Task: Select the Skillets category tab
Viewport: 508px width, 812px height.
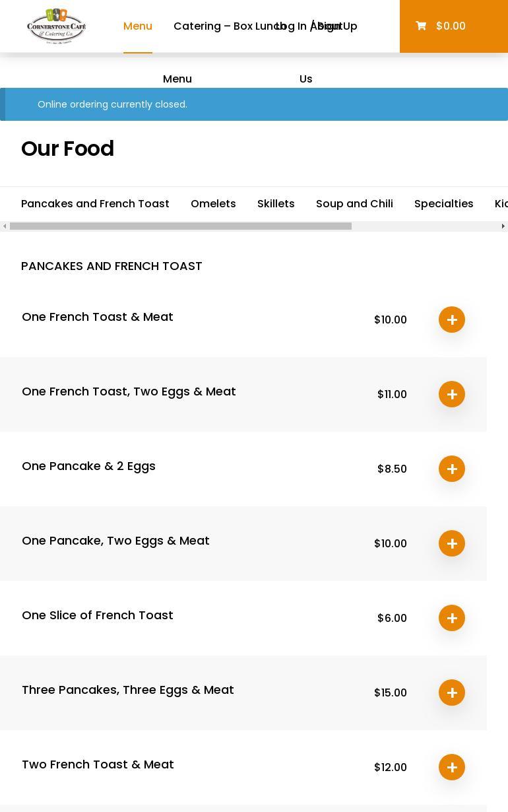Action: coord(276,204)
